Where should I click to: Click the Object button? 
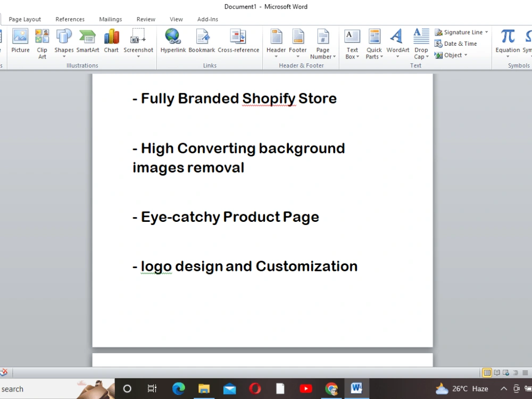(448, 55)
